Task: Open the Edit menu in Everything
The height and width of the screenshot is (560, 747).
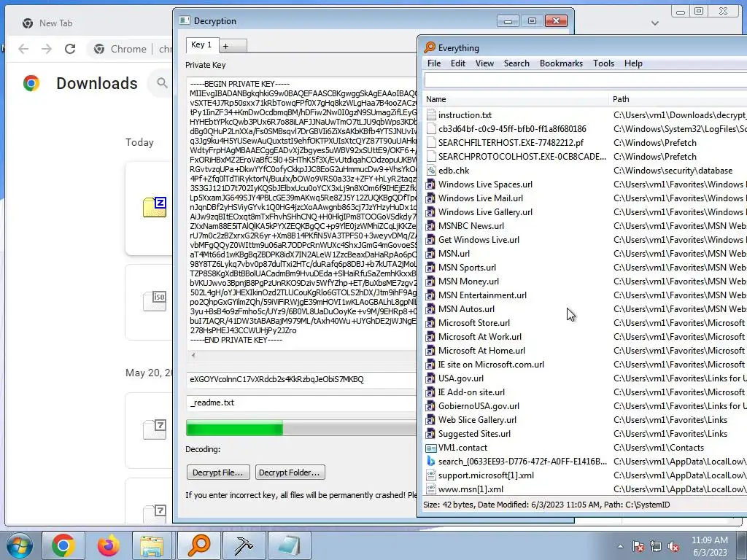Action: (458, 63)
